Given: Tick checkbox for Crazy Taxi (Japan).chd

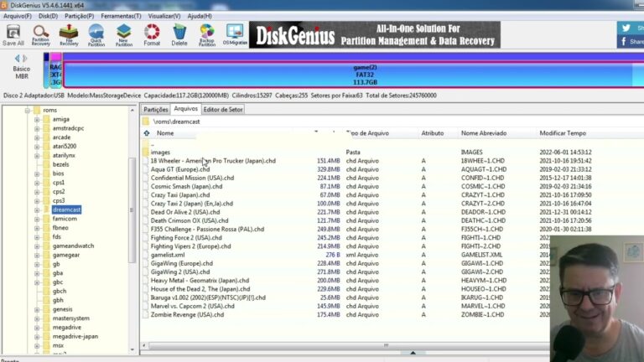Looking at the screenshot, I should [145, 195].
